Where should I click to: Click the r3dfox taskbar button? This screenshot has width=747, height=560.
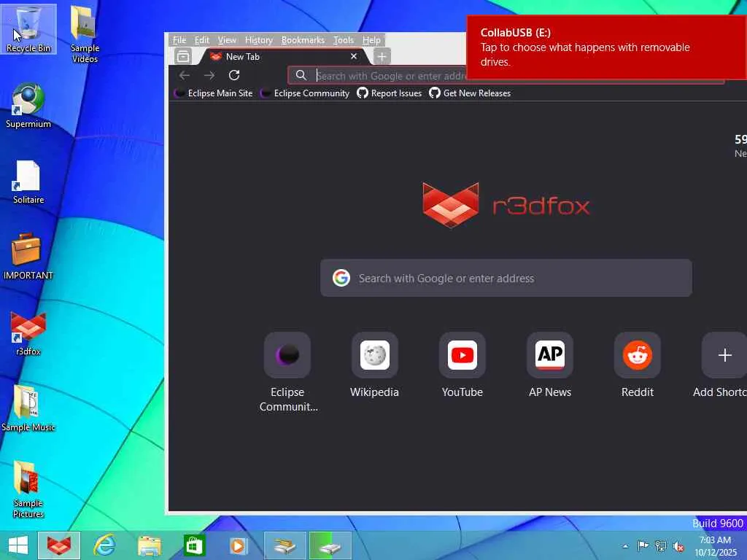pyautogui.click(x=59, y=545)
